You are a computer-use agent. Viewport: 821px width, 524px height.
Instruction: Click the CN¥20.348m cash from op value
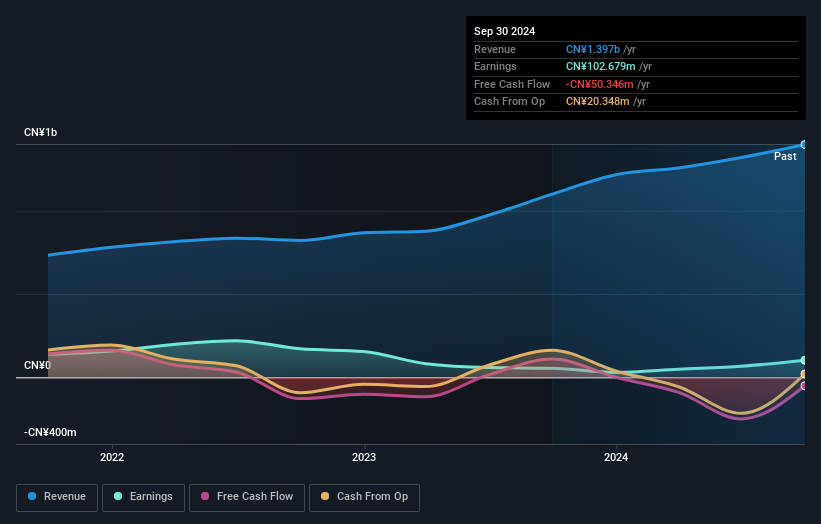(x=597, y=102)
